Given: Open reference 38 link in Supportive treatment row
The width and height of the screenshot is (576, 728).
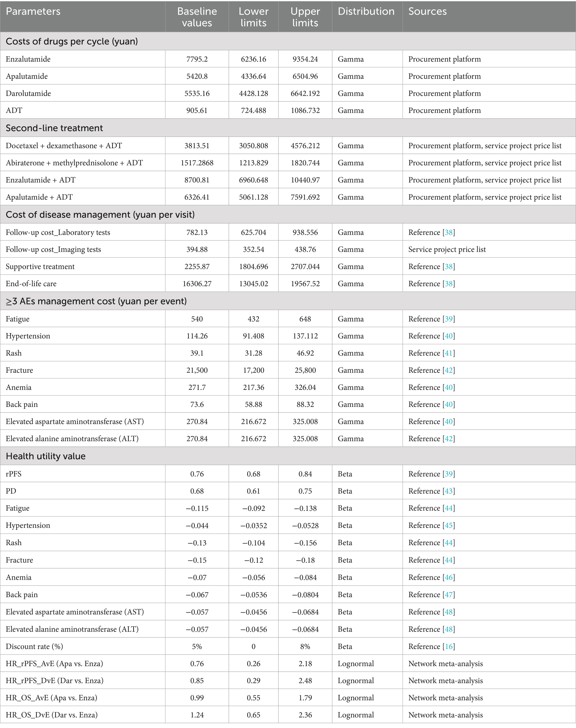Looking at the screenshot, I should (449, 266).
